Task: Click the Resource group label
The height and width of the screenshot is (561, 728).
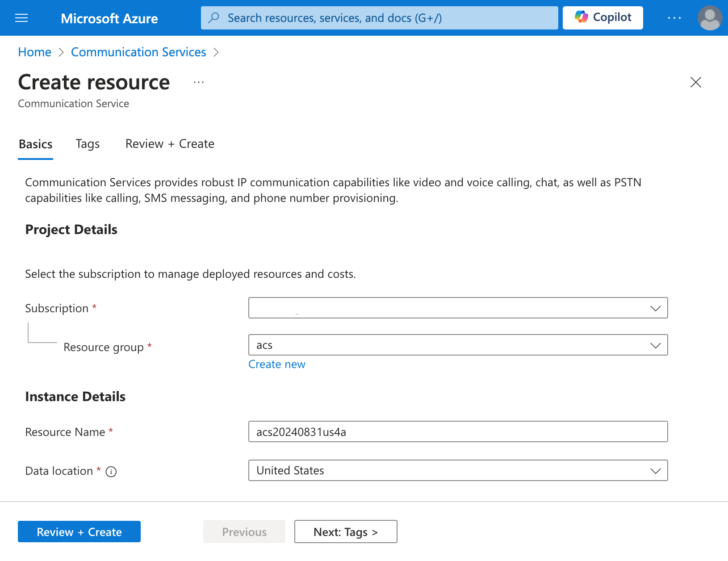Action: (104, 347)
